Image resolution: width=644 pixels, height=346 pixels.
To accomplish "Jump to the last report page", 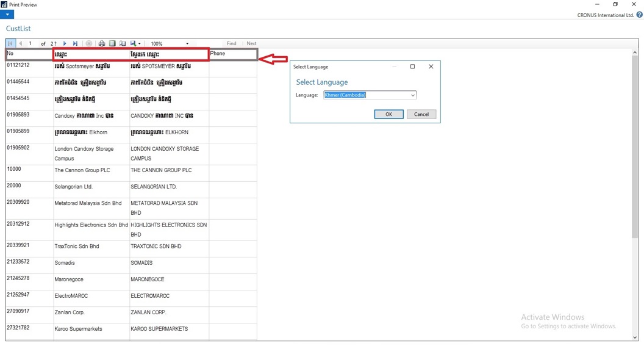I will click(75, 44).
